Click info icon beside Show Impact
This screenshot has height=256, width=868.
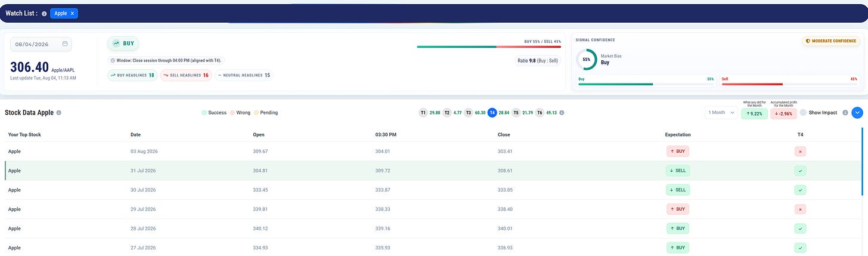[x=845, y=112]
